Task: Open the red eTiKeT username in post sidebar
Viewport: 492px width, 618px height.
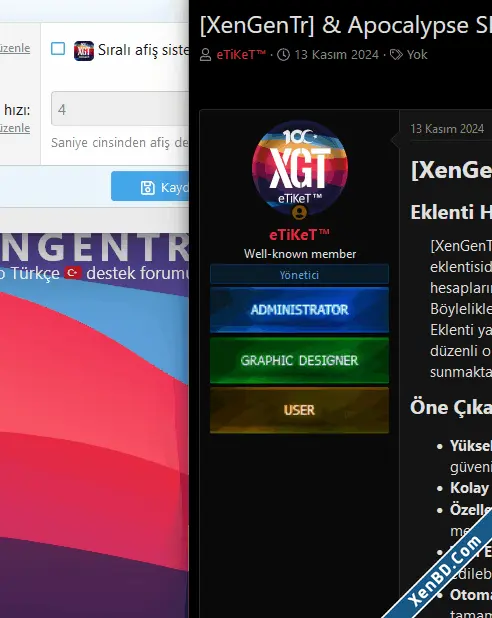Action: click(x=299, y=235)
